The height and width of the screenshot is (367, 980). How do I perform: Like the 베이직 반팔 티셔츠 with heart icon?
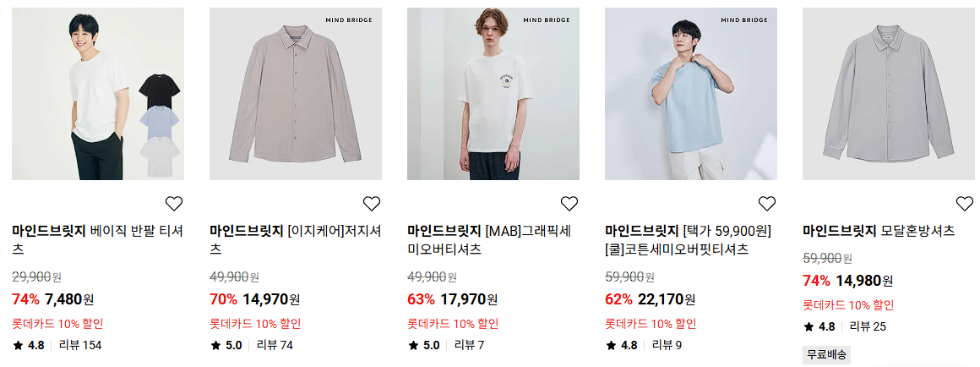[174, 203]
